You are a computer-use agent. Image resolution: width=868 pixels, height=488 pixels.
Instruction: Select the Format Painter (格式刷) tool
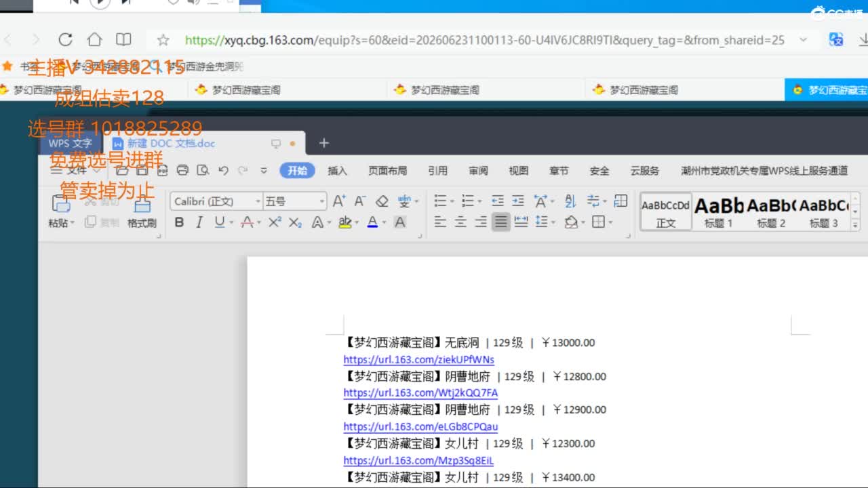(x=142, y=211)
